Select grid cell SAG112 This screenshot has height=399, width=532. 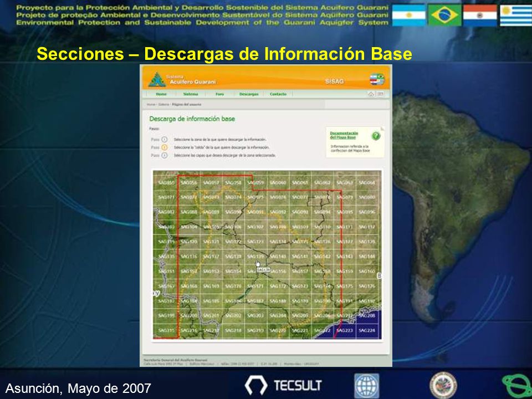point(367,227)
